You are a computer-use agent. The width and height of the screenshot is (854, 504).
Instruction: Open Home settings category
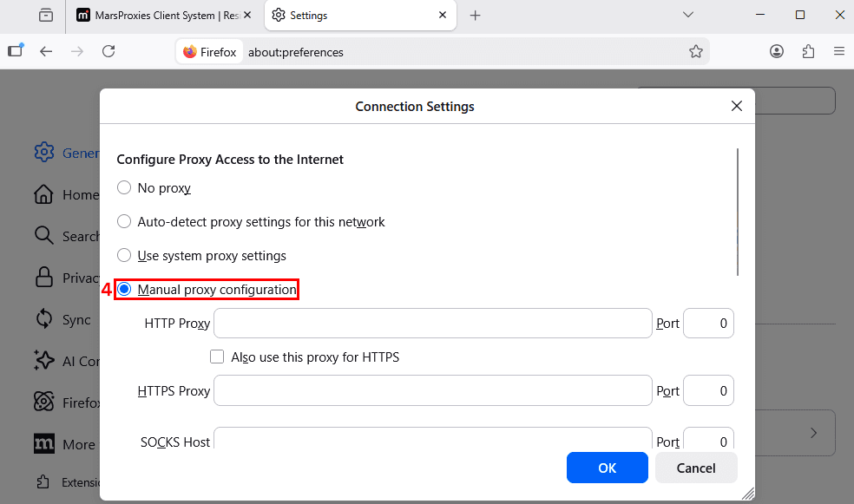[65, 194]
